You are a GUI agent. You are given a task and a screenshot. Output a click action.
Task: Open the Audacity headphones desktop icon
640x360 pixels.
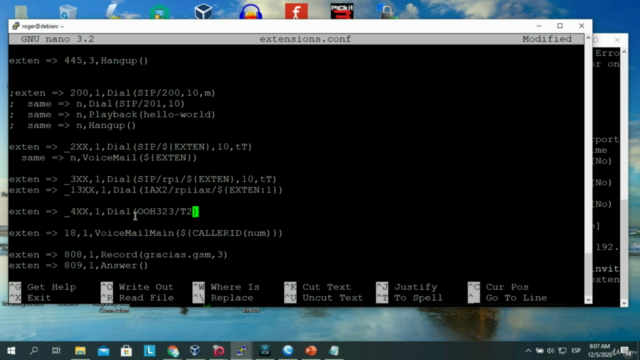250,12
